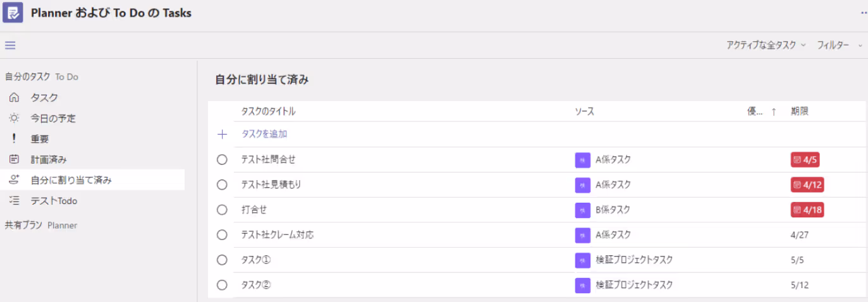Click the 5/12 due date
The image size is (868, 302).
(800, 285)
